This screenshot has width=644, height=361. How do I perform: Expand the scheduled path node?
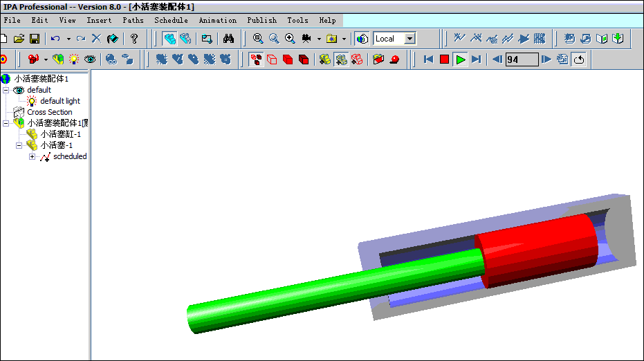(32, 156)
